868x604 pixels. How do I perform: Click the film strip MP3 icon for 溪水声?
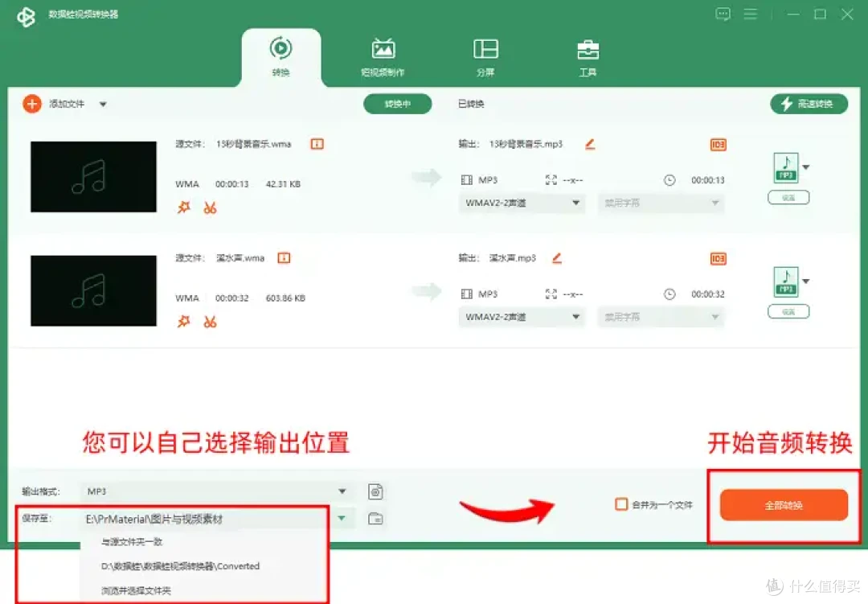(467, 294)
